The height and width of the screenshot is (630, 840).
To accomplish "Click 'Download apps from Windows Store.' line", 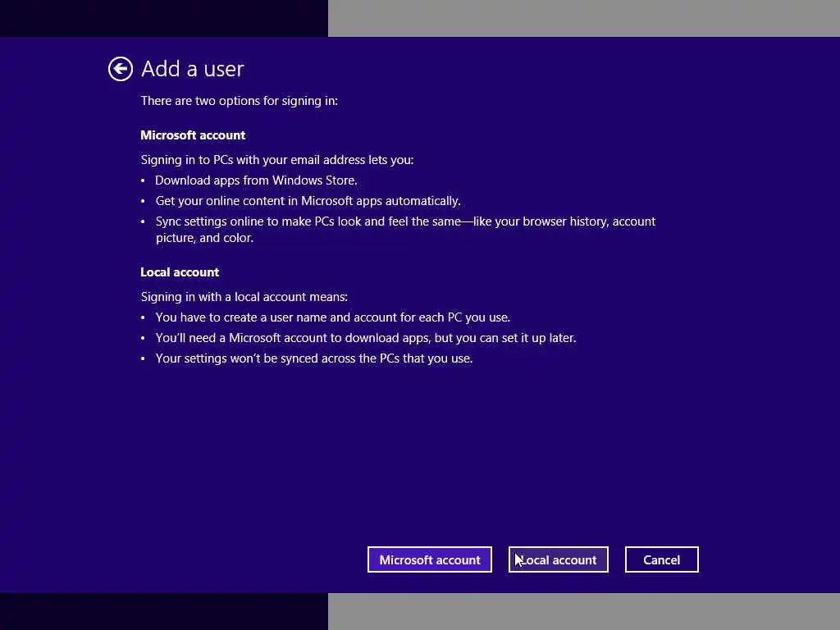I will point(256,180).
